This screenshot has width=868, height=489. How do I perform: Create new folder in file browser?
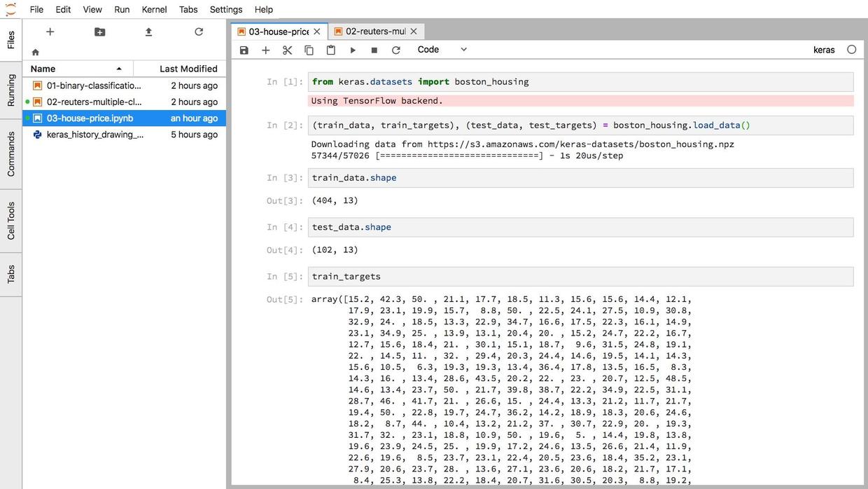pyautogui.click(x=99, y=32)
